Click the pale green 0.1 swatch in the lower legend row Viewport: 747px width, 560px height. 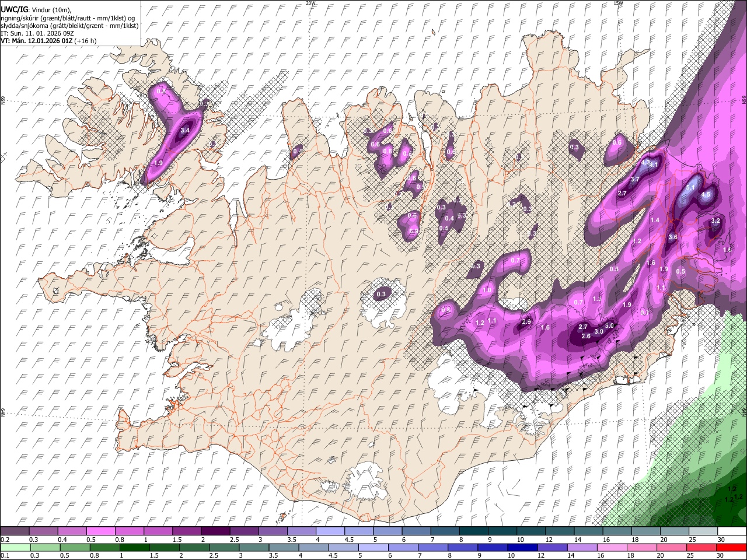point(15,547)
